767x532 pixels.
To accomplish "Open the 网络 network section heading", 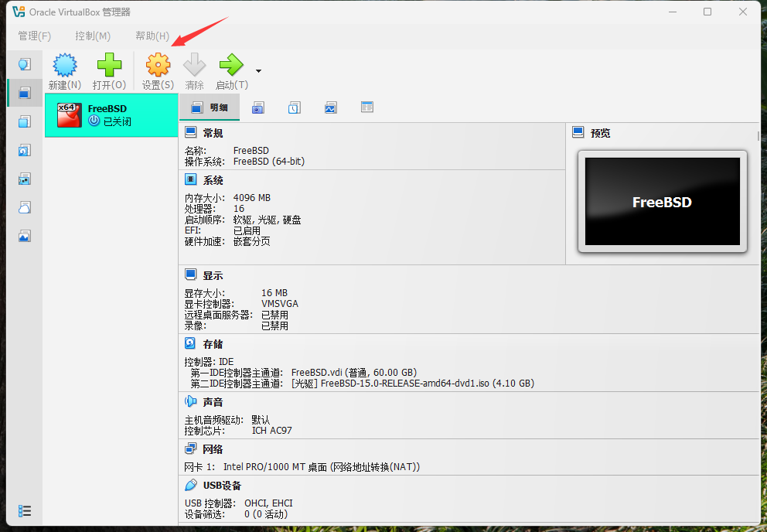I will pyautogui.click(x=213, y=449).
